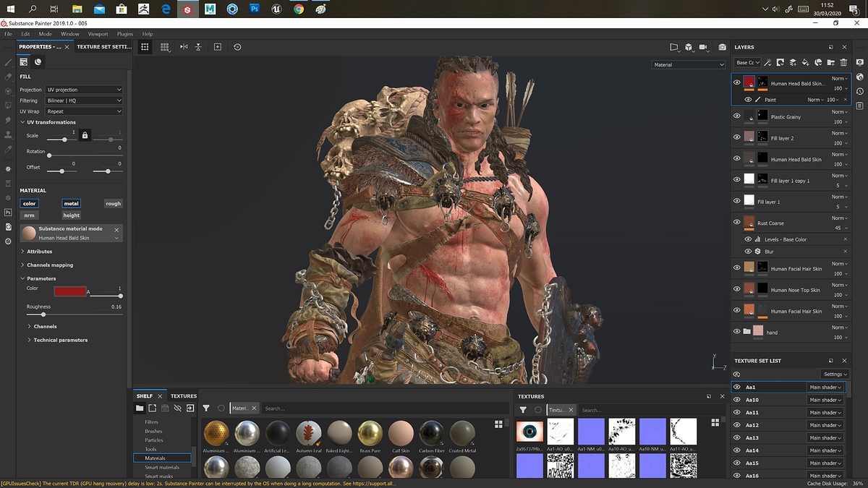This screenshot has width=868, height=488.
Task: Click the lock icon between Scale sliders
Action: (85, 135)
